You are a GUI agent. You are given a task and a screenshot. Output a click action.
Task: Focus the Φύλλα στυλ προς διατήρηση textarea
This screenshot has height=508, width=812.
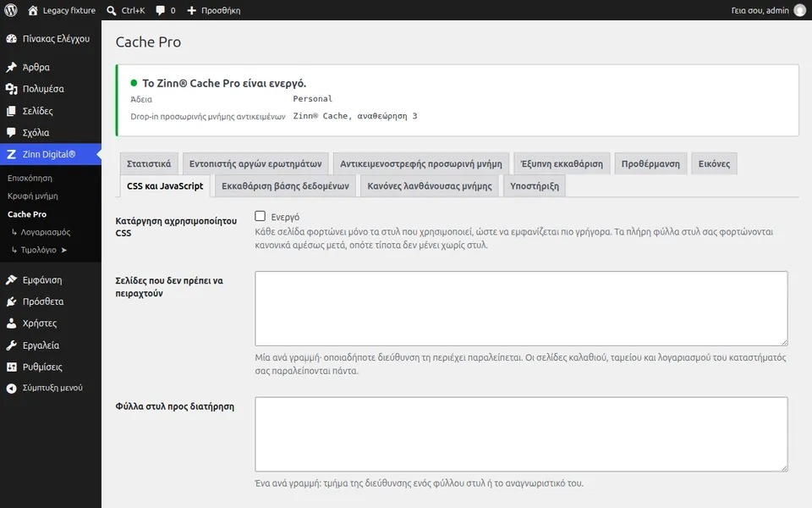point(521,434)
